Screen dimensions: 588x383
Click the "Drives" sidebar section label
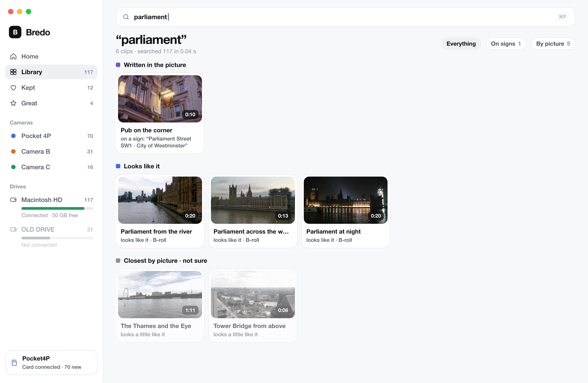pos(18,186)
